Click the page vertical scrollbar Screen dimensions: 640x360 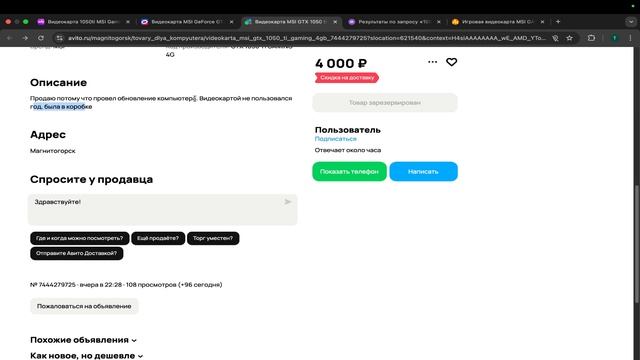pyautogui.click(x=636, y=244)
